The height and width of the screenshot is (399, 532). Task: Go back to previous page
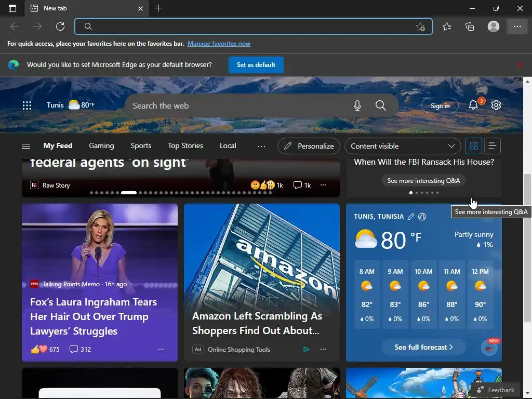tap(15, 26)
